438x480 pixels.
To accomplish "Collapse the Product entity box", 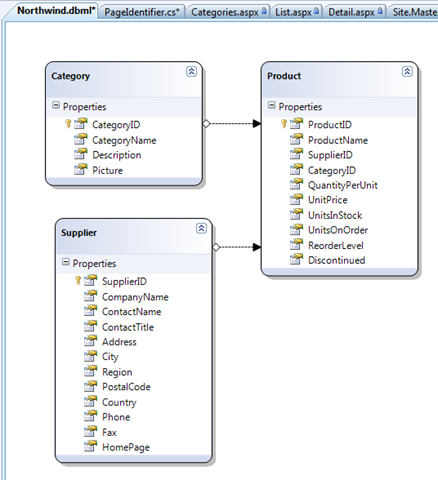I will click(x=407, y=71).
